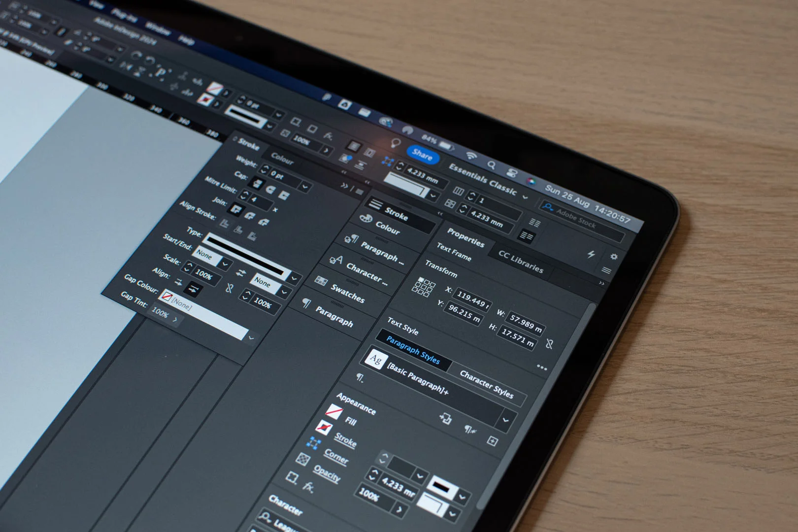
Task: Switch to the CC Libraries tab
Action: tap(521, 262)
